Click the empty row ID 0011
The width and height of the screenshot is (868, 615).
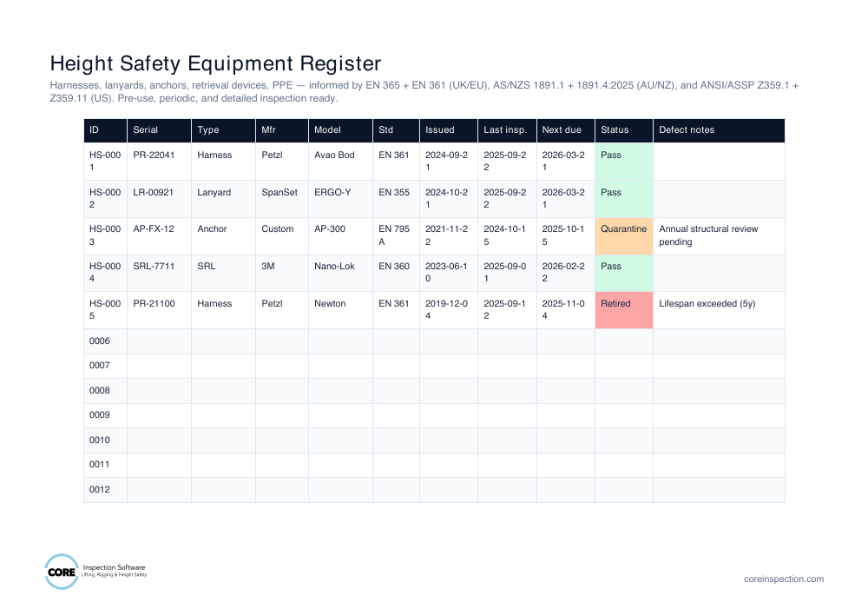[x=105, y=466]
